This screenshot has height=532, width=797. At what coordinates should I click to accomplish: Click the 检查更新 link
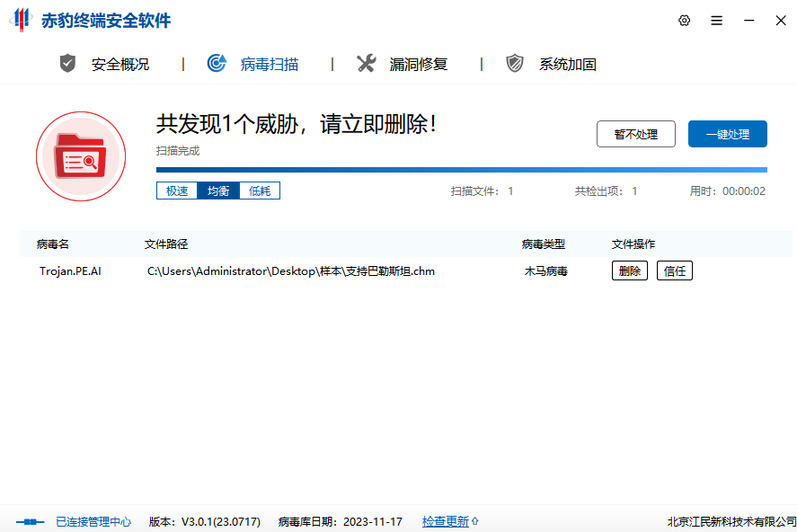tap(446, 521)
